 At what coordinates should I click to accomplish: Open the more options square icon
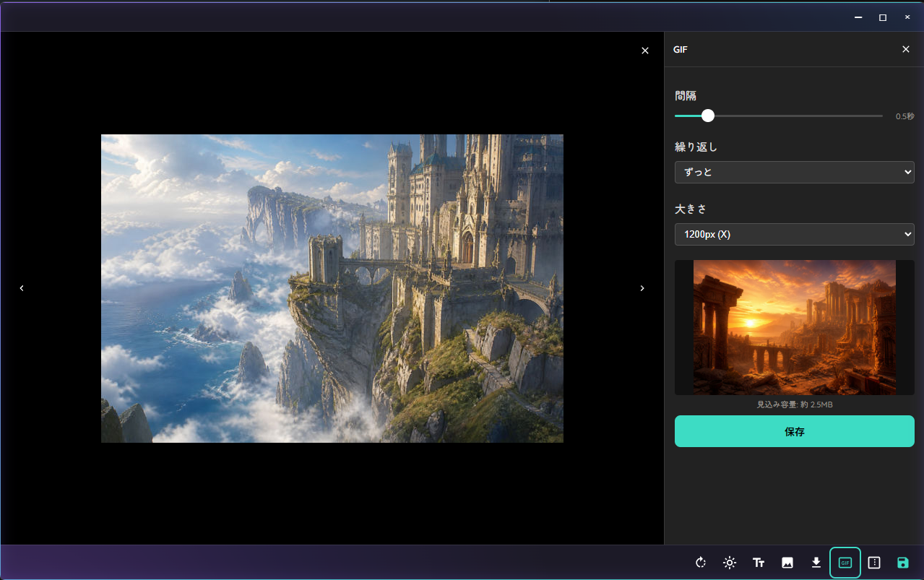point(874,563)
